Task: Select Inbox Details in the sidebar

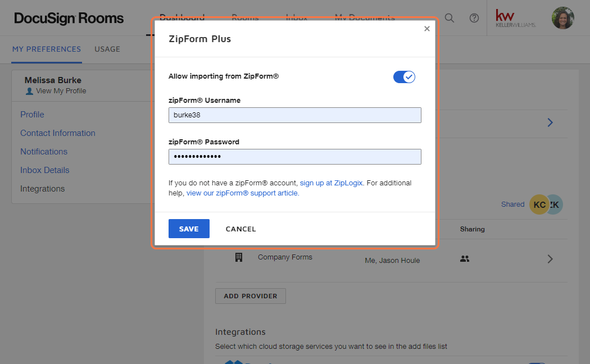Action: pos(45,170)
